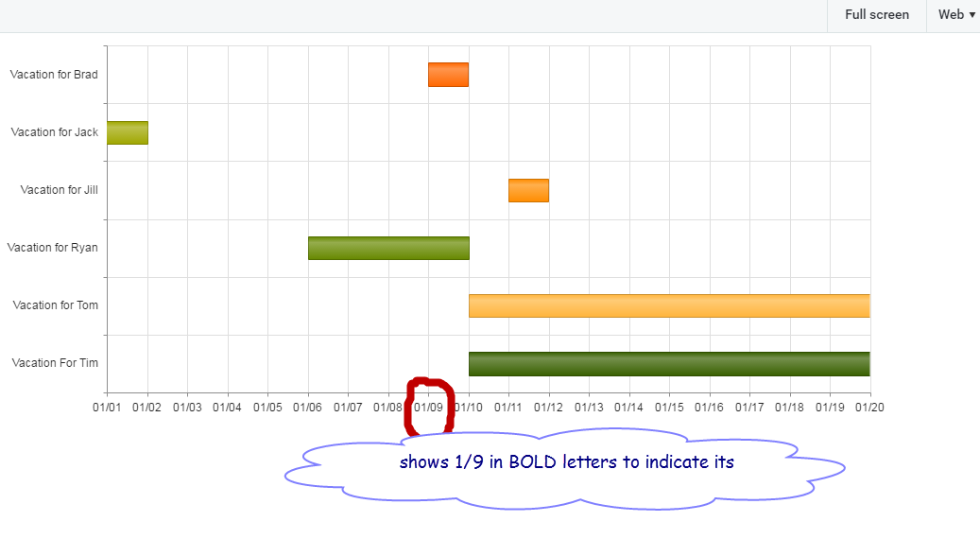
Task: Select the Vacation for Tom yellow bar
Action: pyautogui.click(x=669, y=305)
